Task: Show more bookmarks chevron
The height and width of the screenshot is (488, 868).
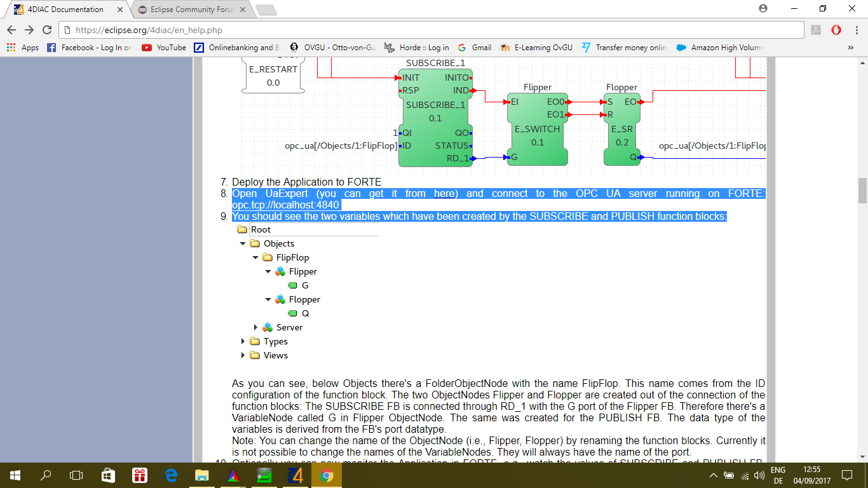Action: (x=851, y=48)
